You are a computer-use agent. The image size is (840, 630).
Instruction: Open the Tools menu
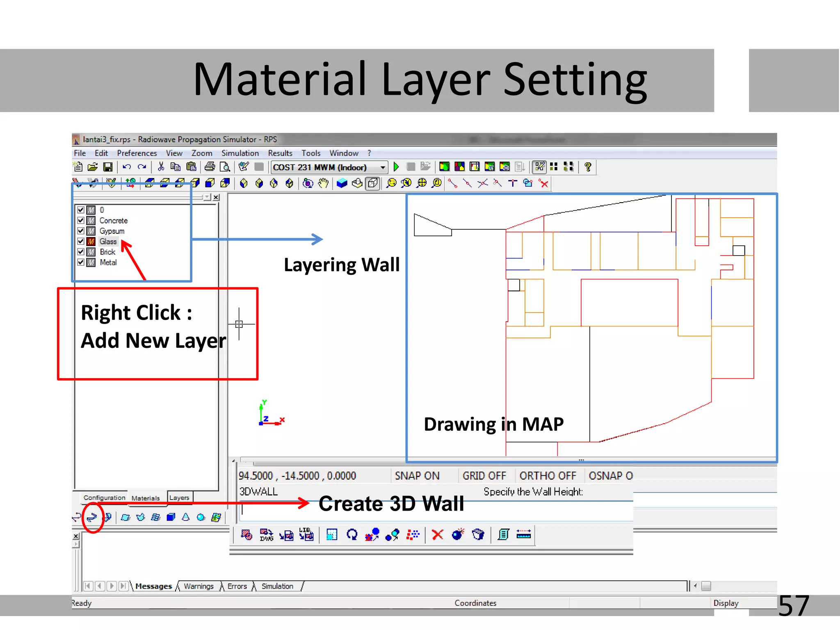pyautogui.click(x=311, y=153)
